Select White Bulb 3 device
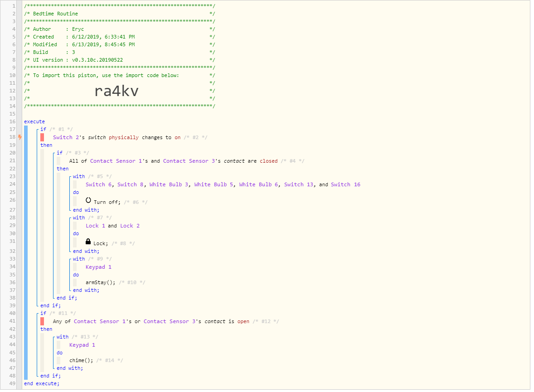 point(169,184)
